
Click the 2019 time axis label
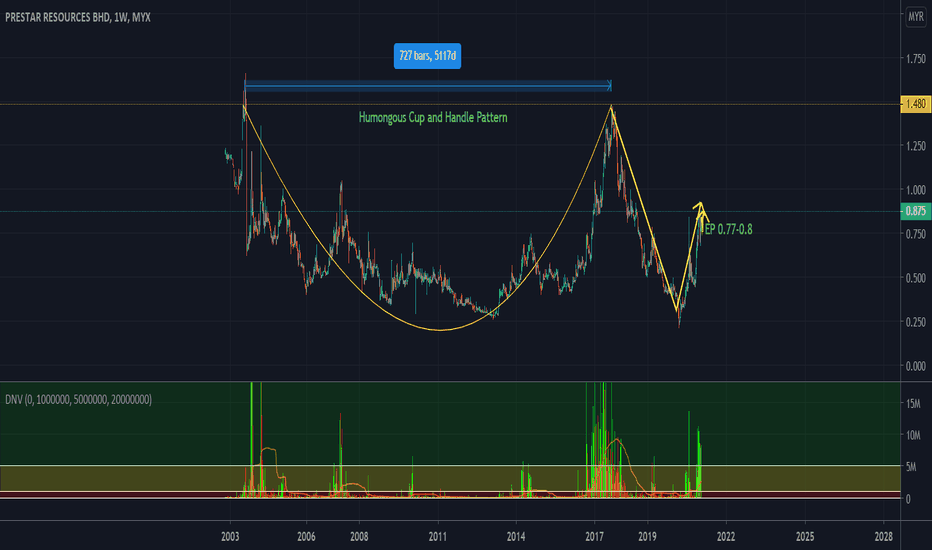click(647, 536)
